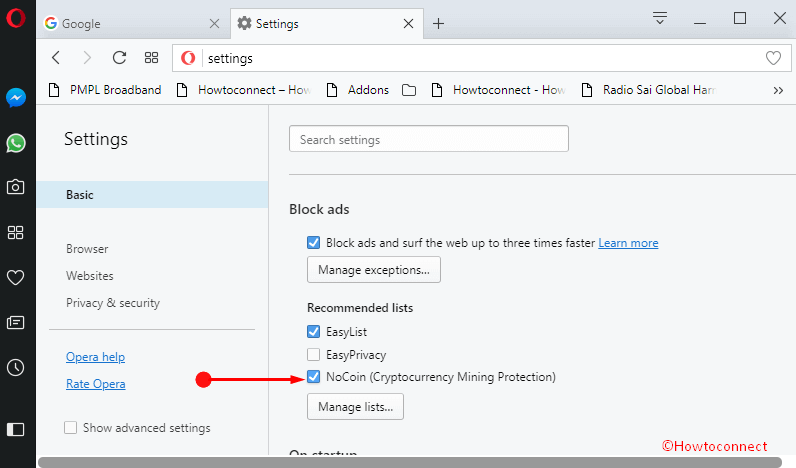
Task: Click the address bar with settings
Action: pos(482,58)
